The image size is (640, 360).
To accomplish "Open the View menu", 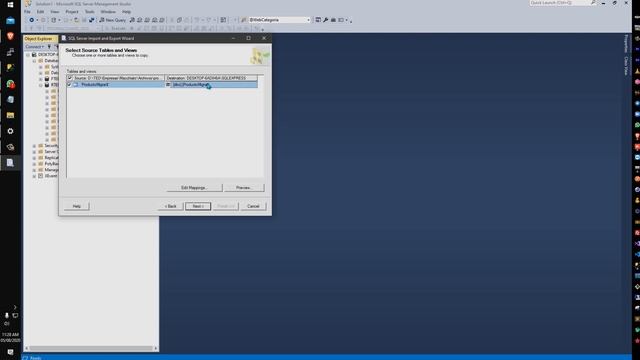I will [x=54, y=12].
